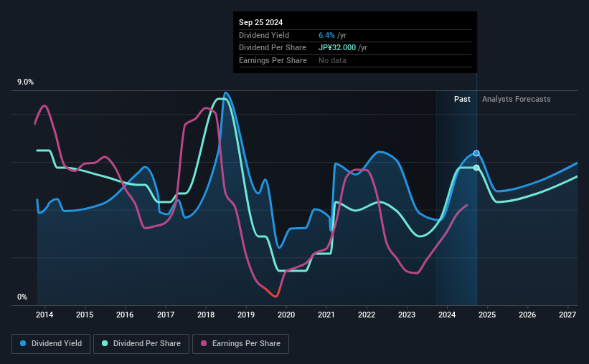Click the blue Dividend Yield legend dot

(23, 343)
